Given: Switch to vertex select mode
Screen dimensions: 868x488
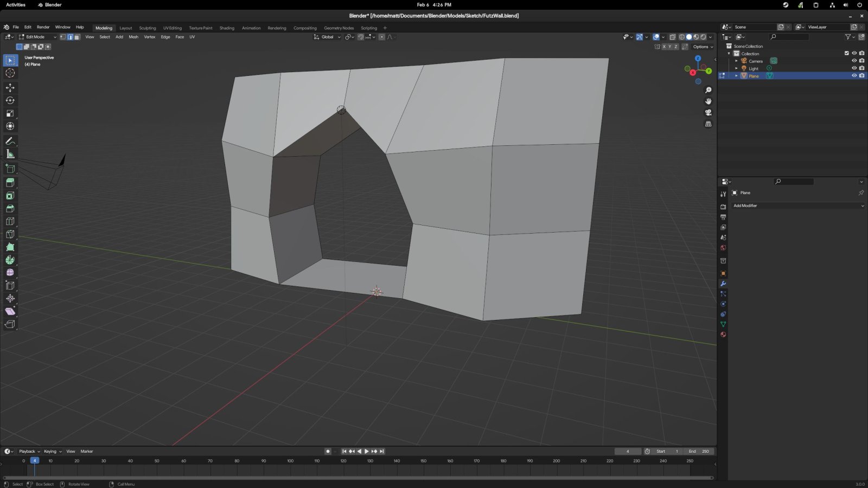Looking at the screenshot, I should tap(63, 37).
